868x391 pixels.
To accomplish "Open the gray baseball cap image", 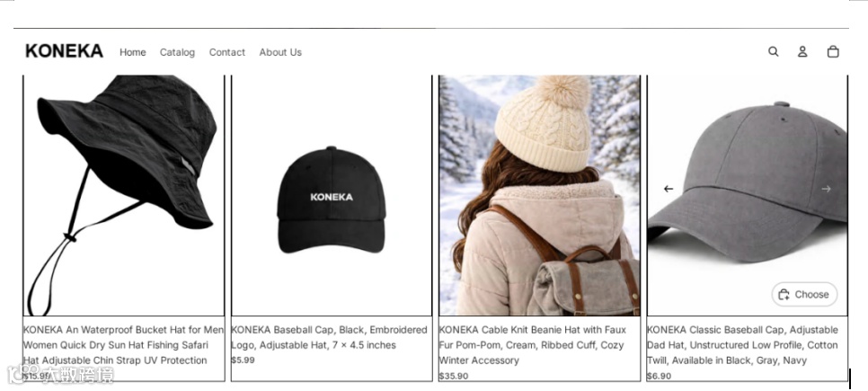I will coord(748,196).
